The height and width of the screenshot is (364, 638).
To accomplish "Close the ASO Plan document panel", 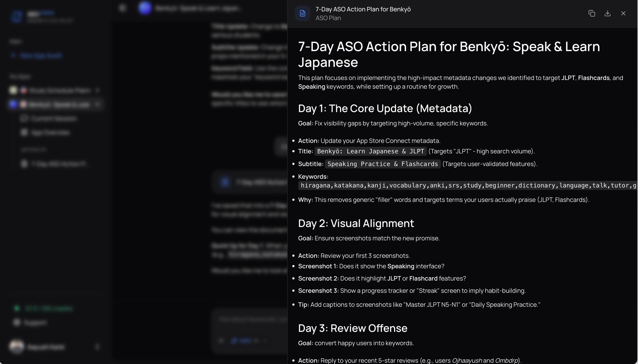I will (623, 14).
